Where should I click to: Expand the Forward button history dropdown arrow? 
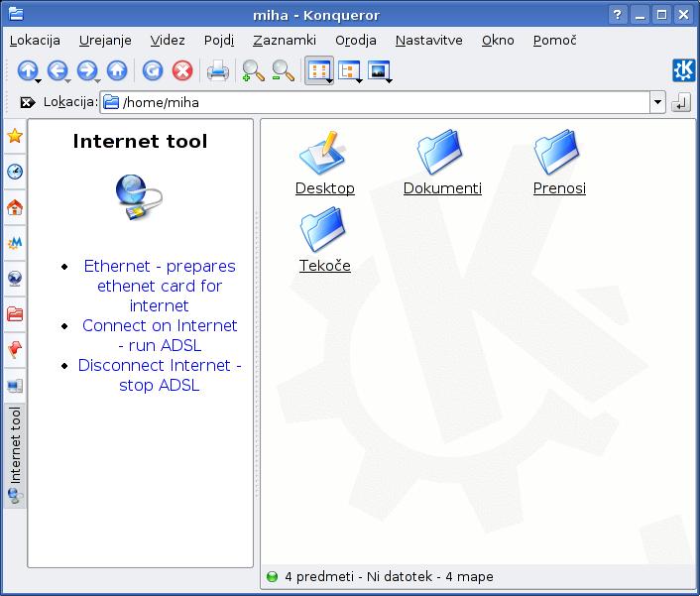coord(97,80)
